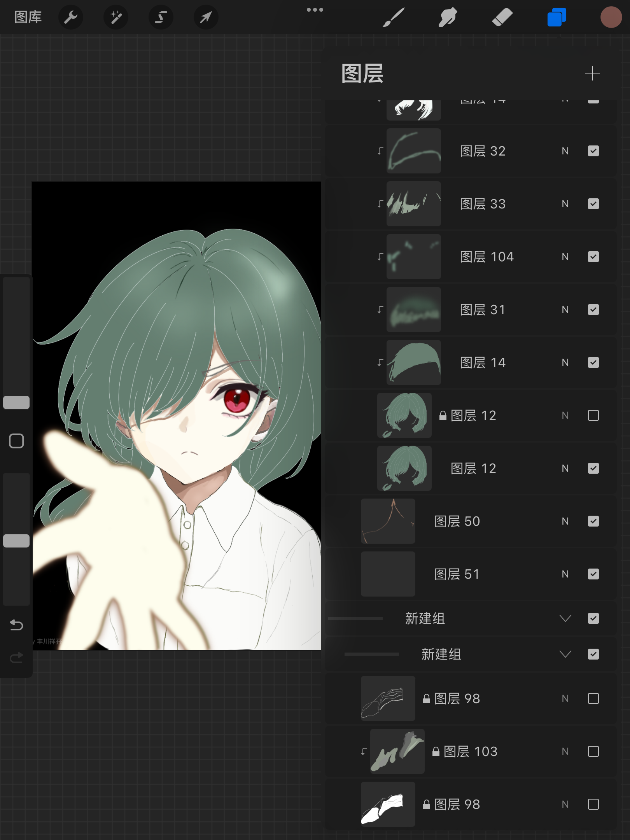Open blend mode N for 图层 103
This screenshot has height=840, width=630.
tap(565, 751)
